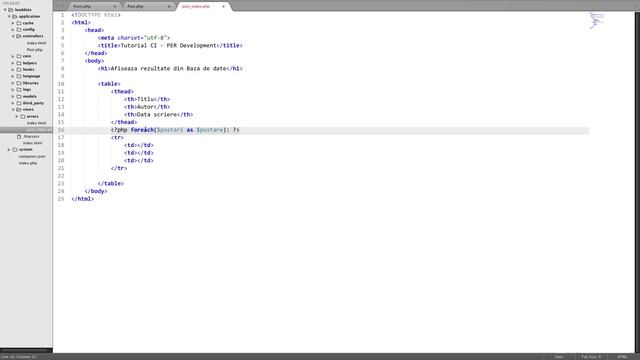Expand the cache folder arrow
This screenshot has width=640, height=360.
[x=13, y=23]
